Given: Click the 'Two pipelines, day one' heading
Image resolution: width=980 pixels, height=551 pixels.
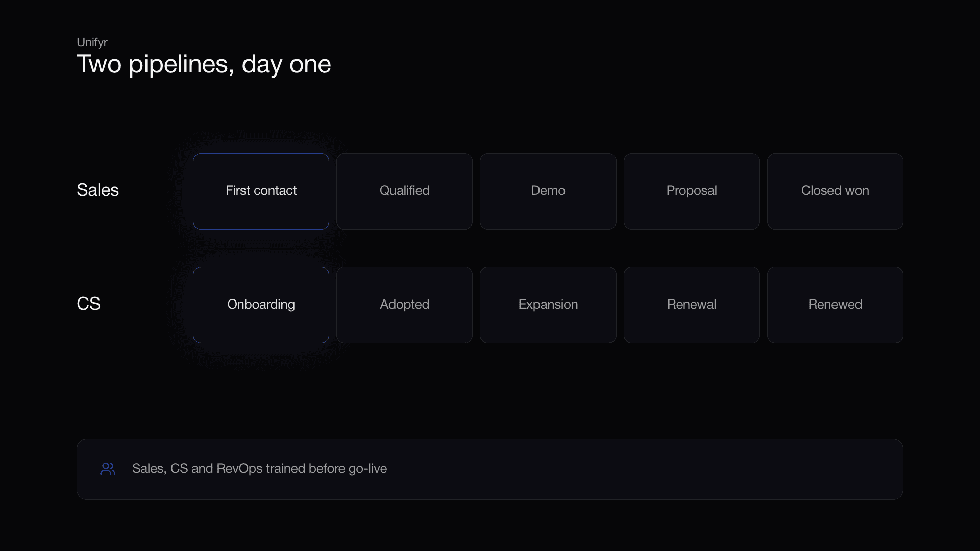Looking at the screenshot, I should pyautogui.click(x=204, y=64).
